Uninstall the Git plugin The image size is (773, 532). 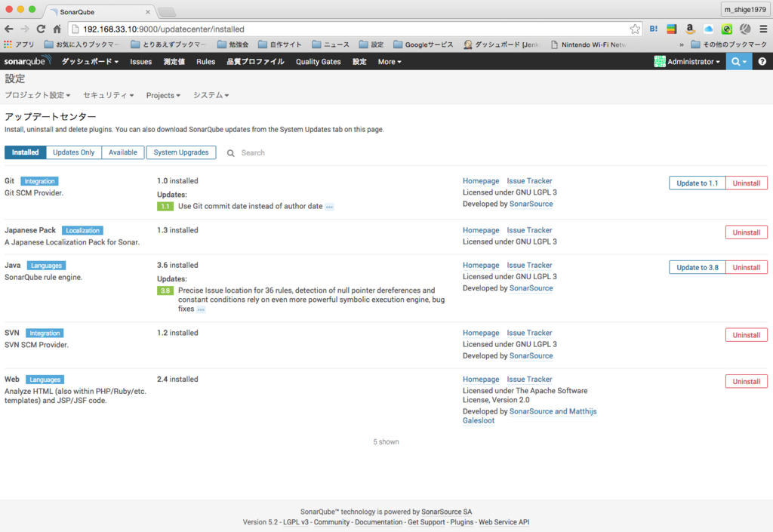click(747, 183)
